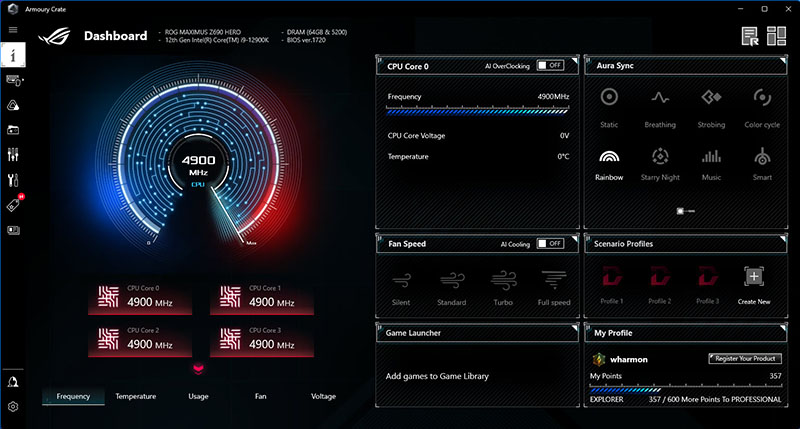Expand more CPU cores with red chevron
Screen dimensions: 800x429
pyautogui.click(x=198, y=369)
